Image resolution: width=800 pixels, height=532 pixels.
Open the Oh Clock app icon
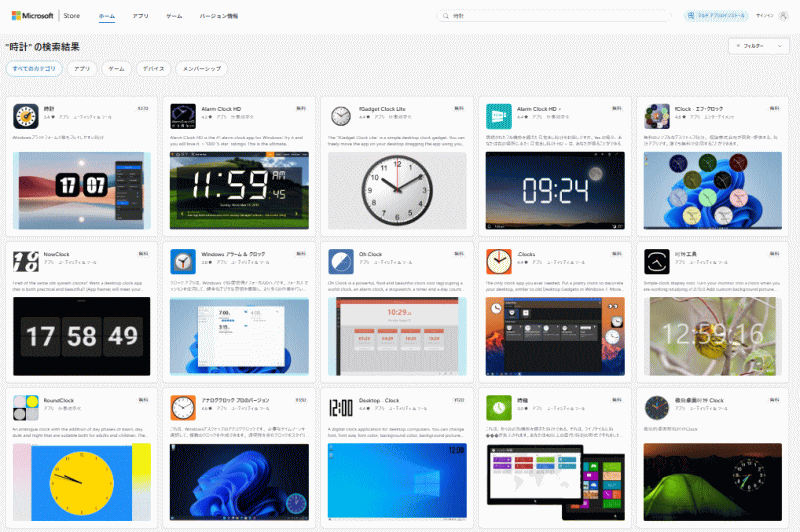[x=340, y=262]
